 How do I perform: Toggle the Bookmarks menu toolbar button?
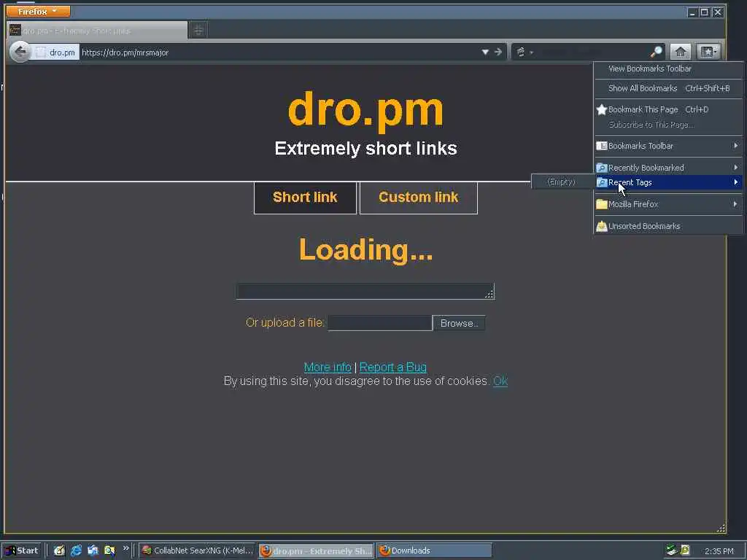tap(708, 52)
